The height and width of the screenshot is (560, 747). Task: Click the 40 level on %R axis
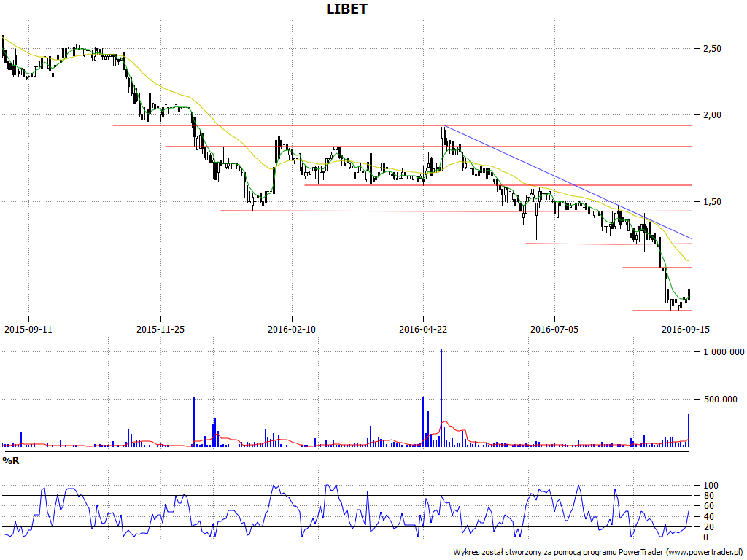click(x=709, y=517)
